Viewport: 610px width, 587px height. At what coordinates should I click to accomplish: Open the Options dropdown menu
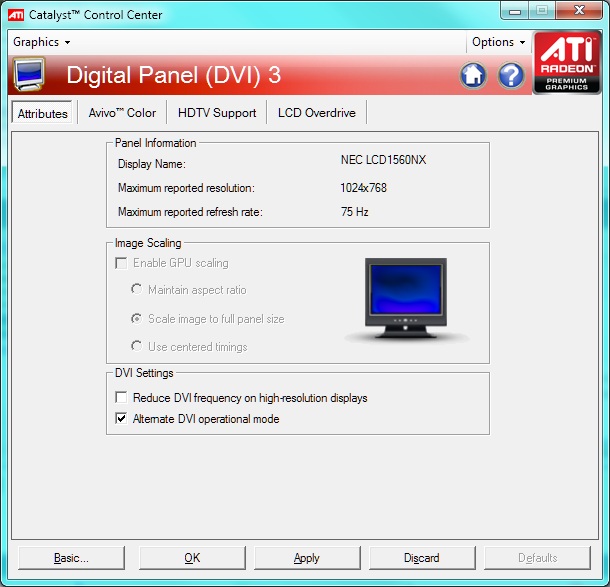coord(498,42)
